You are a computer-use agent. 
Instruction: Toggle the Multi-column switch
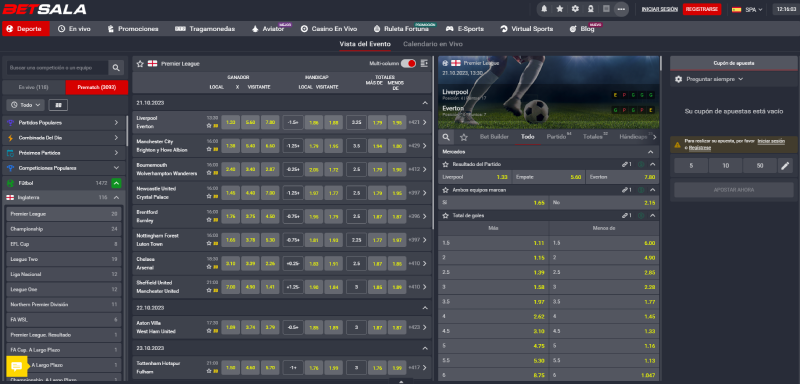pyautogui.click(x=408, y=64)
